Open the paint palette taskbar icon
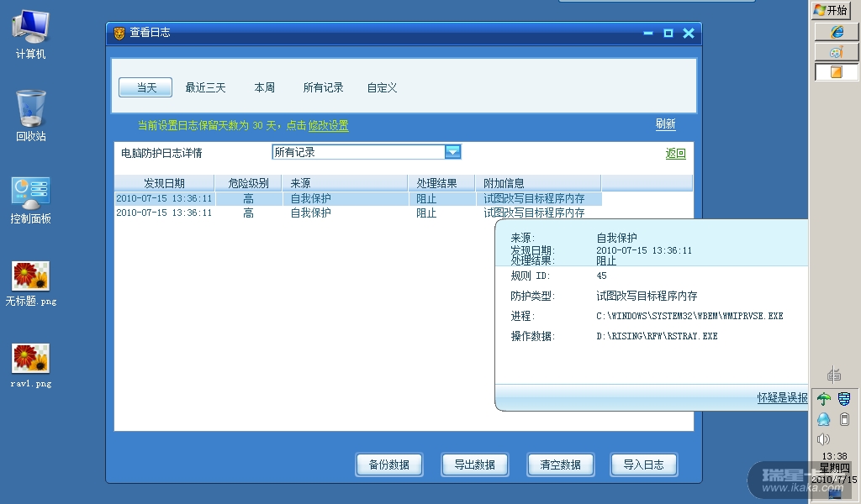Image resolution: width=861 pixels, height=504 pixels. (x=837, y=52)
